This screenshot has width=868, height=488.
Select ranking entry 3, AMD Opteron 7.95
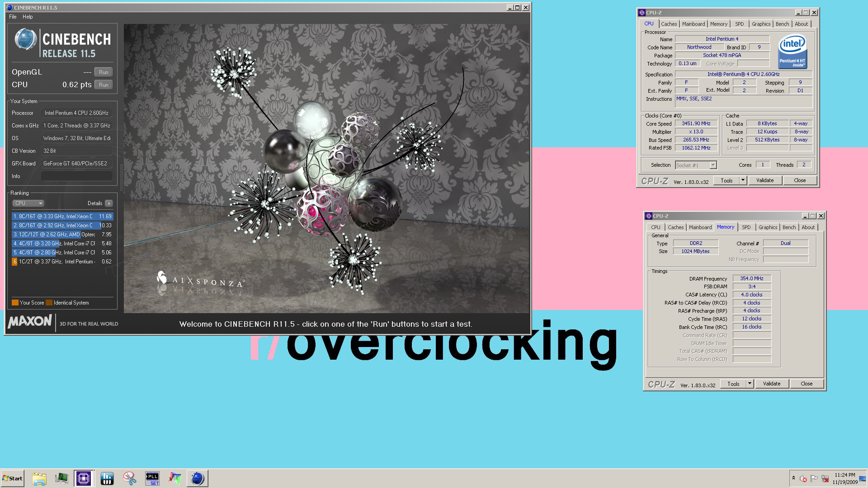pos(62,235)
